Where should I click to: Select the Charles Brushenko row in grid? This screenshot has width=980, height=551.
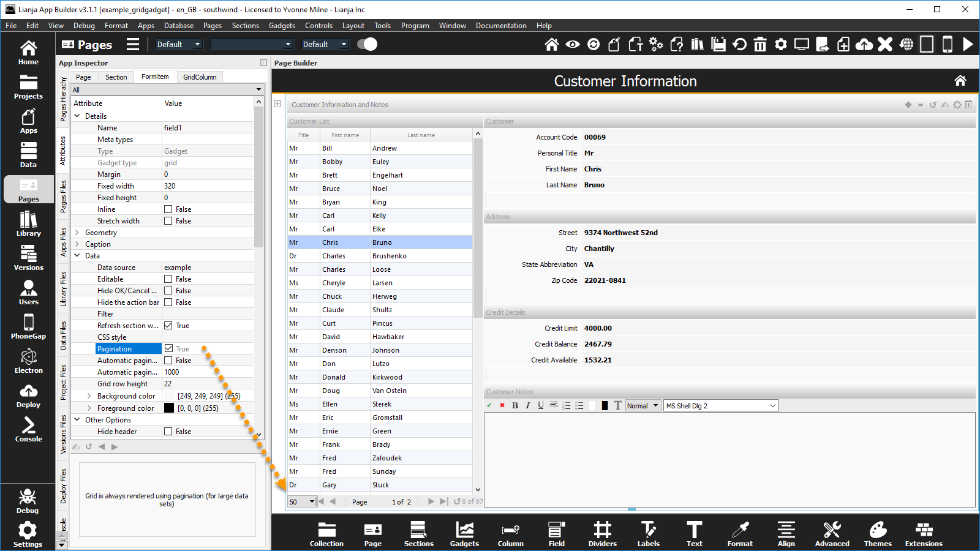(380, 256)
